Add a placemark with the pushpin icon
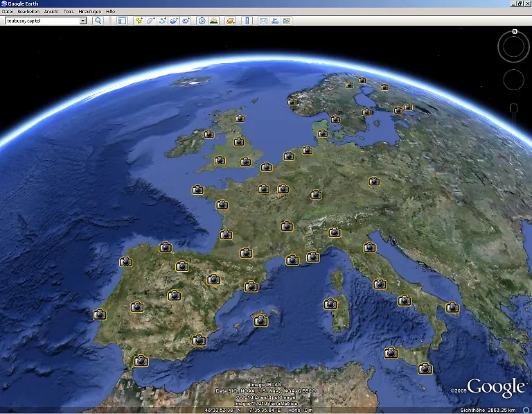Image resolution: width=532 pixels, height=414 pixels. [x=139, y=21]
